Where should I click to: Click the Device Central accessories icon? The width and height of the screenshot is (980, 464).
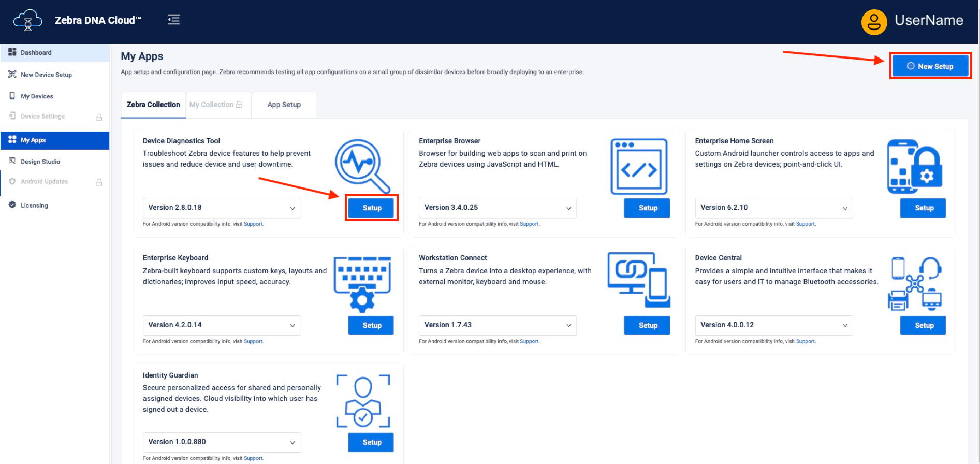click(914, 283)
